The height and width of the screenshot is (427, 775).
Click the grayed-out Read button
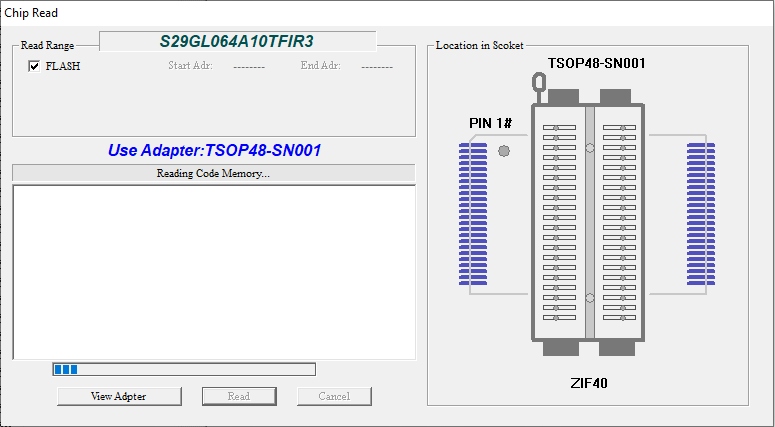(239, 396)
